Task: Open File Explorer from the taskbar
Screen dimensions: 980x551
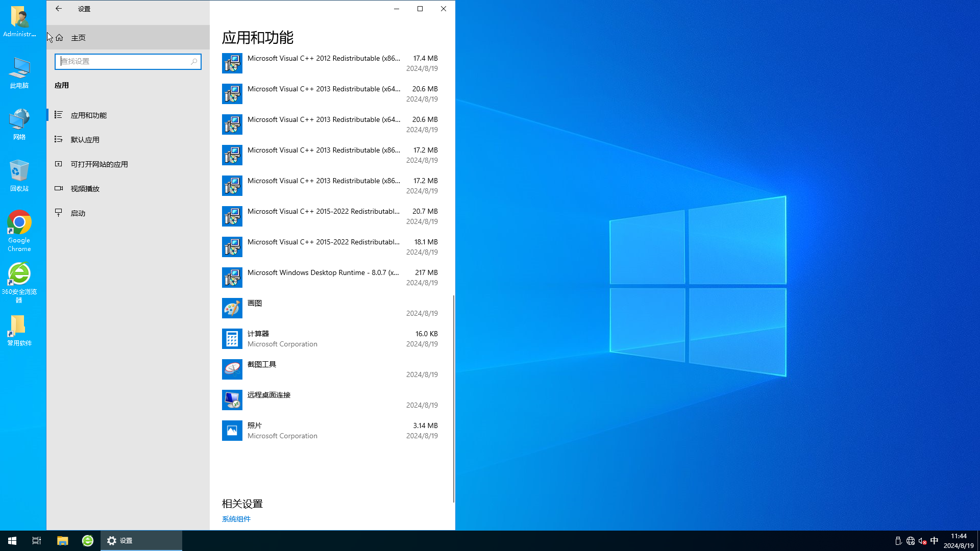Action: pos(62,541)
